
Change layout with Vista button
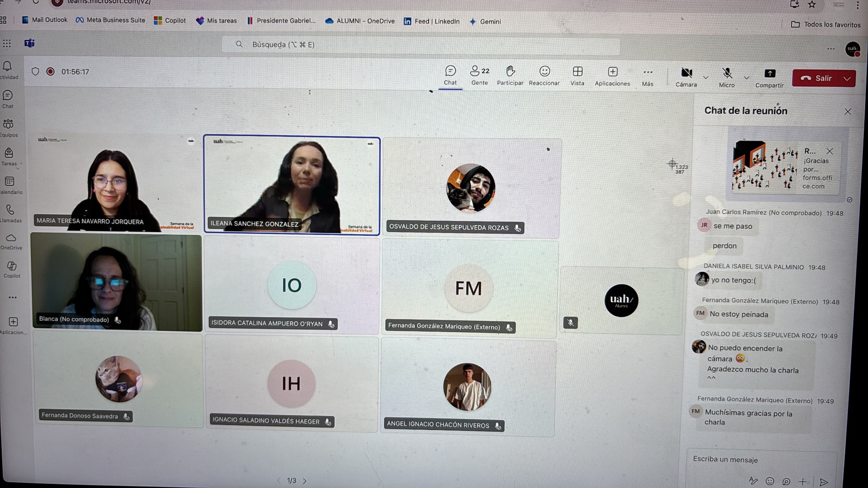[577, 77]
